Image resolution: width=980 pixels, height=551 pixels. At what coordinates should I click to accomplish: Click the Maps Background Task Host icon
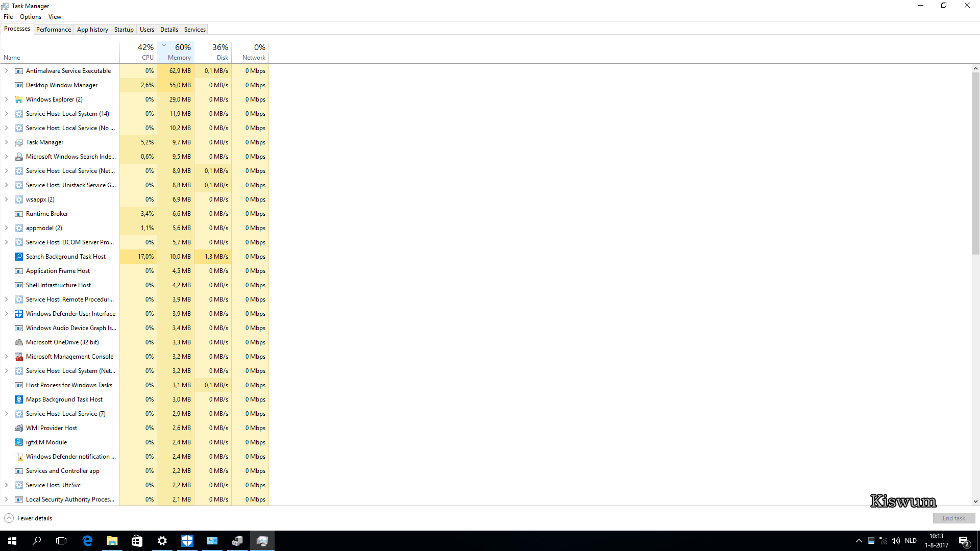click(x=19, y=399)
